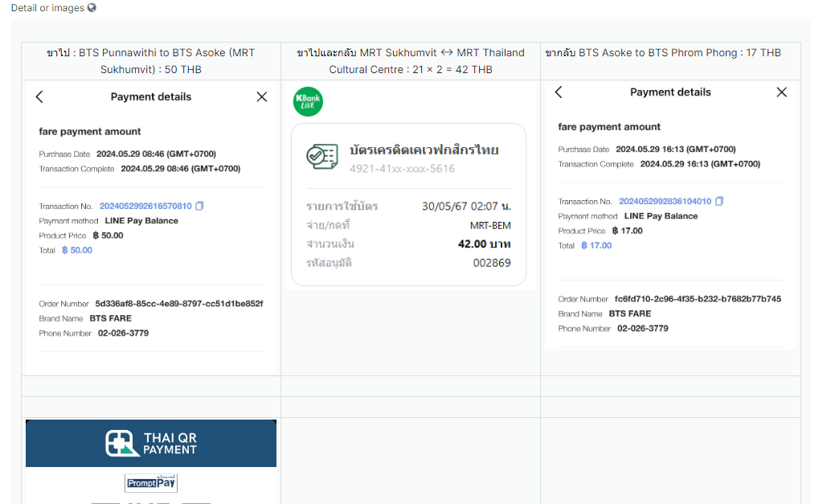827x504 pixels.
Task: Click the KBank Live logo
Action: pos(308,101)
